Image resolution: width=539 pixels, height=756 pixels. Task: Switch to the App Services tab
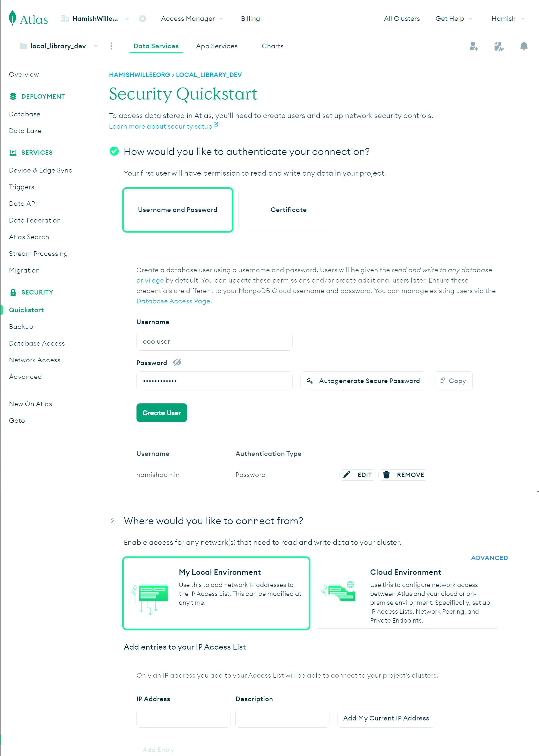[x=217, y=46]
